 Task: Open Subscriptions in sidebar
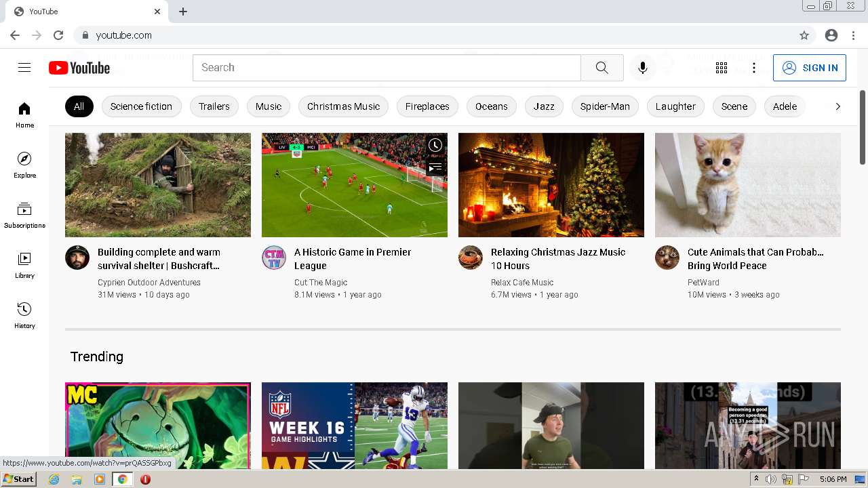click(x=24, y=216)
